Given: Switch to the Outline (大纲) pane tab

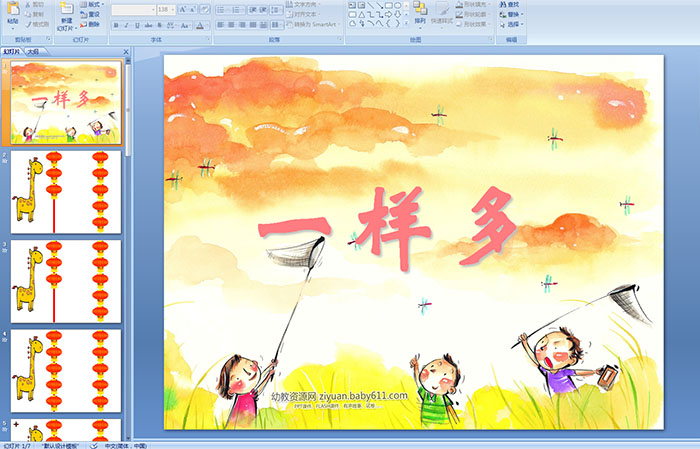Looking at the screenshot, I should pyautogui.click(x=33, y=52).
